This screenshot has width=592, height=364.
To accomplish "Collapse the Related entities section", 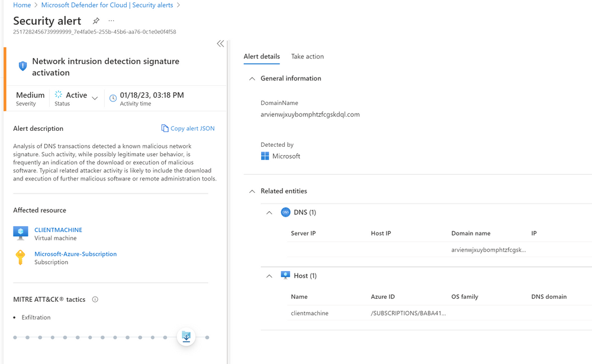I will point(252,191).
